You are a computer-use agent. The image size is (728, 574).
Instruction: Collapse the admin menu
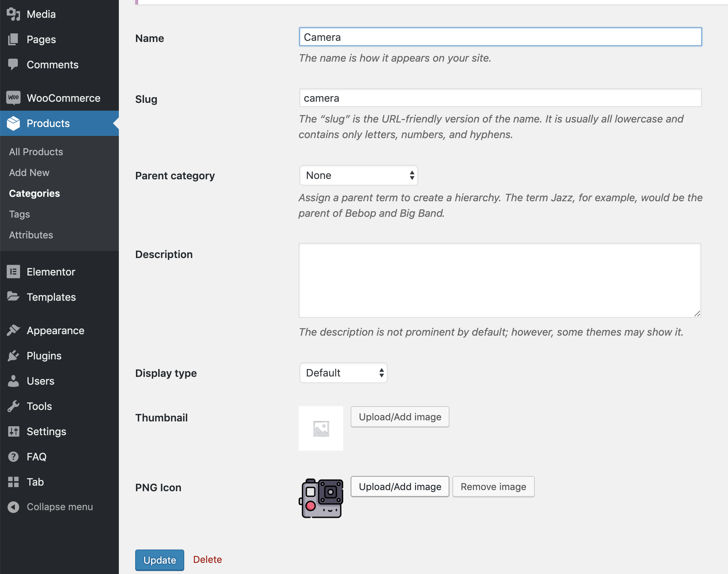tap(13, 506)
